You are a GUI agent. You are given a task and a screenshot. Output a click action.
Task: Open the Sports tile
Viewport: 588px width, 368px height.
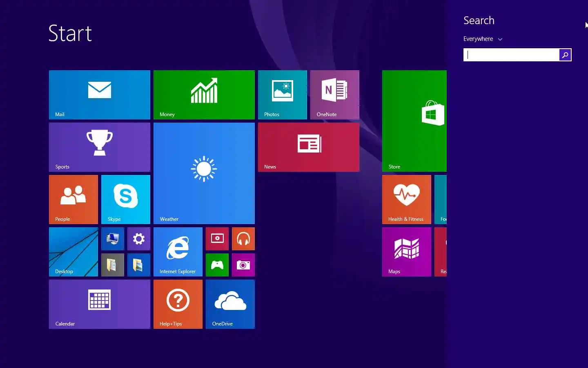tap(100, 147)
